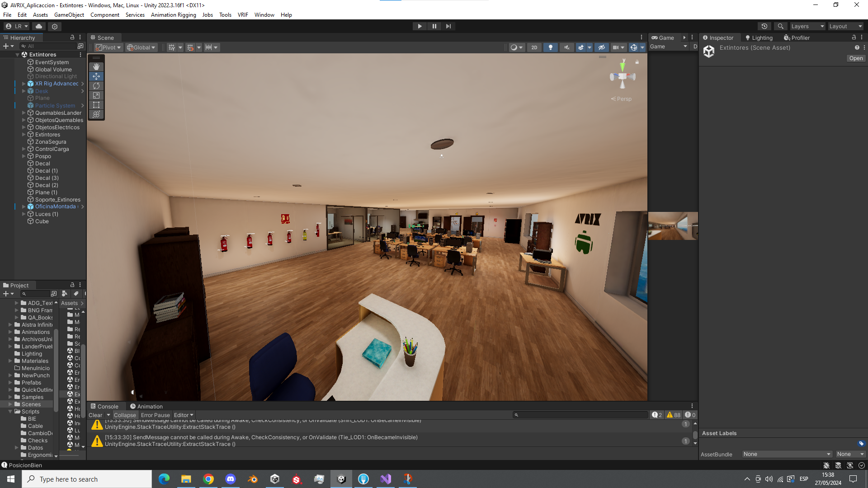868x488 pixels.
Task: Toggle 2D view mode in Scene
Action: point(534,47)
